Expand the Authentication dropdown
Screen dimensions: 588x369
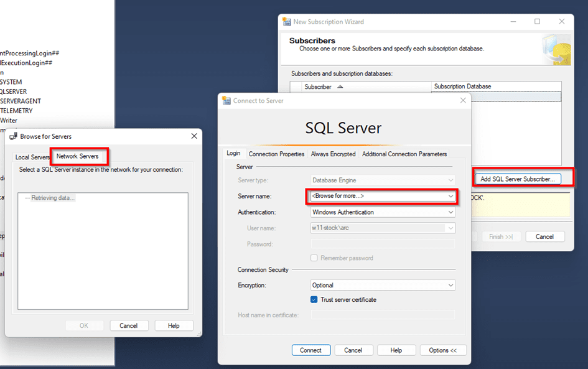[x=450, y=212]
